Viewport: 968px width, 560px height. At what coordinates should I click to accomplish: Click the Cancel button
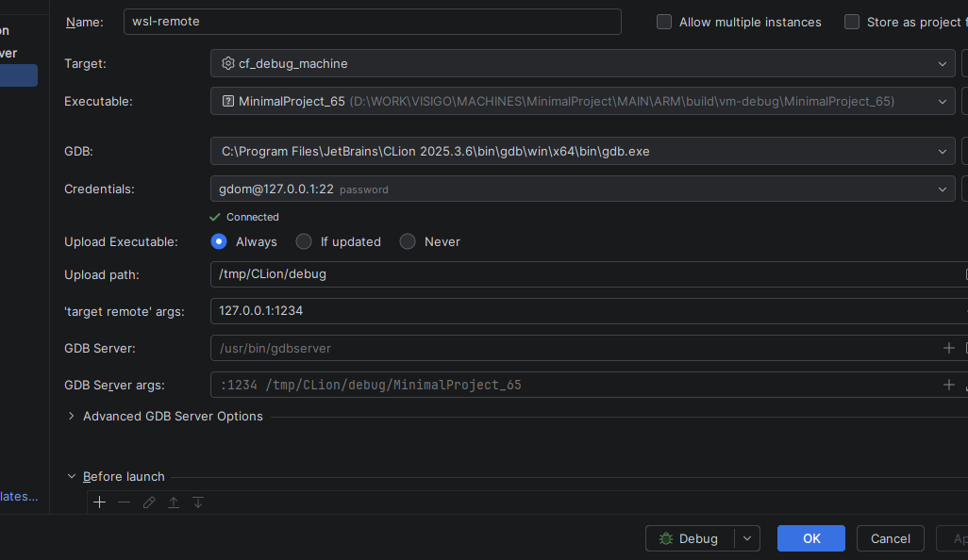pos(891,538)
